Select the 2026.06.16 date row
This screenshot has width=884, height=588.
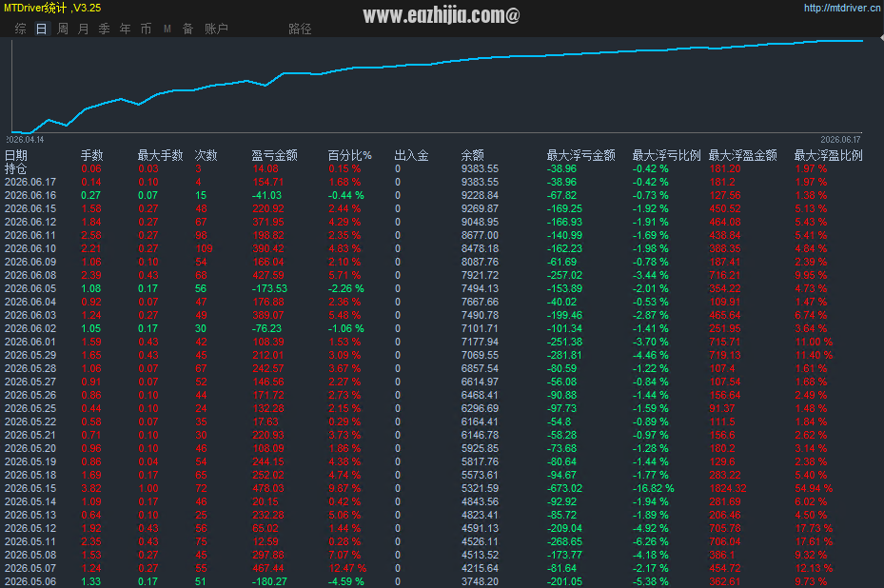(30, 195)
